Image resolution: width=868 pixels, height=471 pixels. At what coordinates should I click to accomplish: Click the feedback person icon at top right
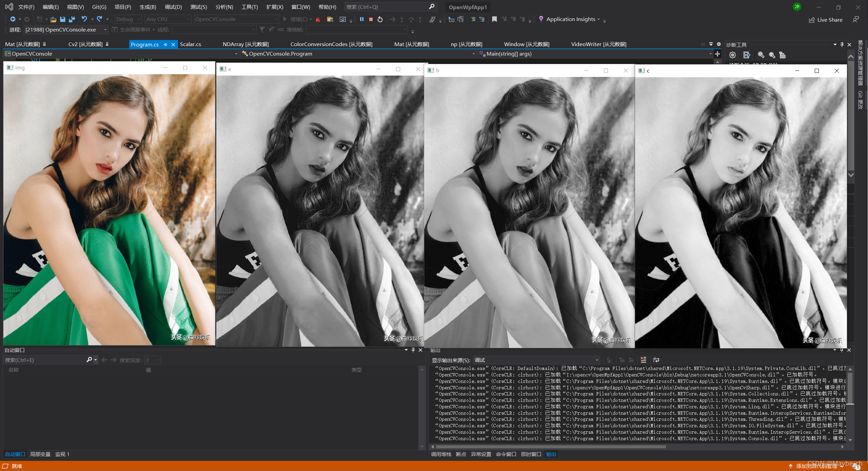tap(856, 20)
